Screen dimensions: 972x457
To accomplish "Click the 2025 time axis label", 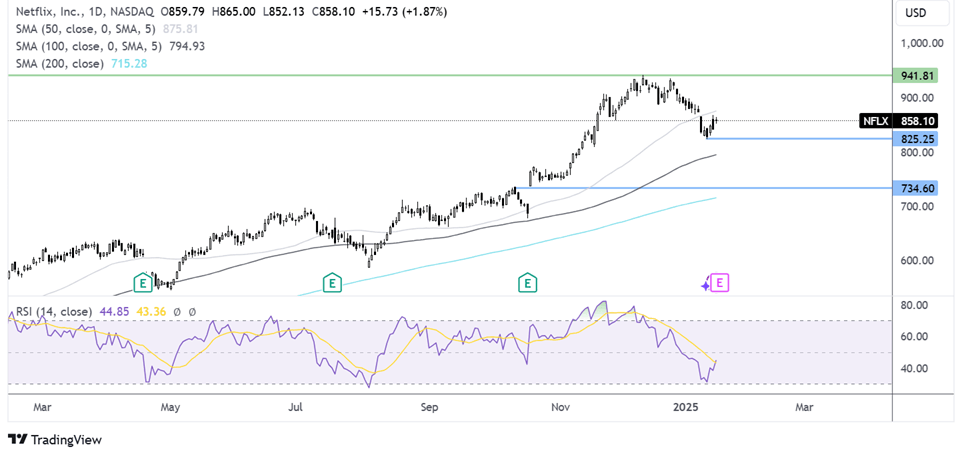I will tap(687, 407).
